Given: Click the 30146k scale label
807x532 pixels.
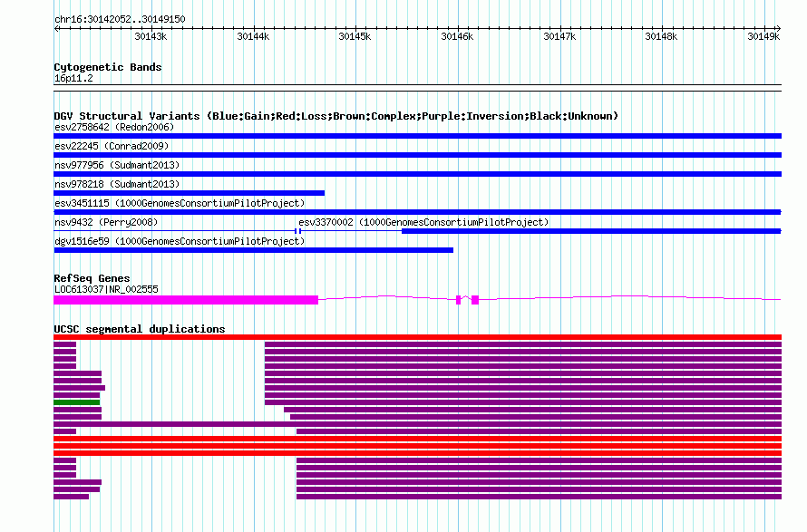Looking at the screenshot, I should click(x=457, y=36).
